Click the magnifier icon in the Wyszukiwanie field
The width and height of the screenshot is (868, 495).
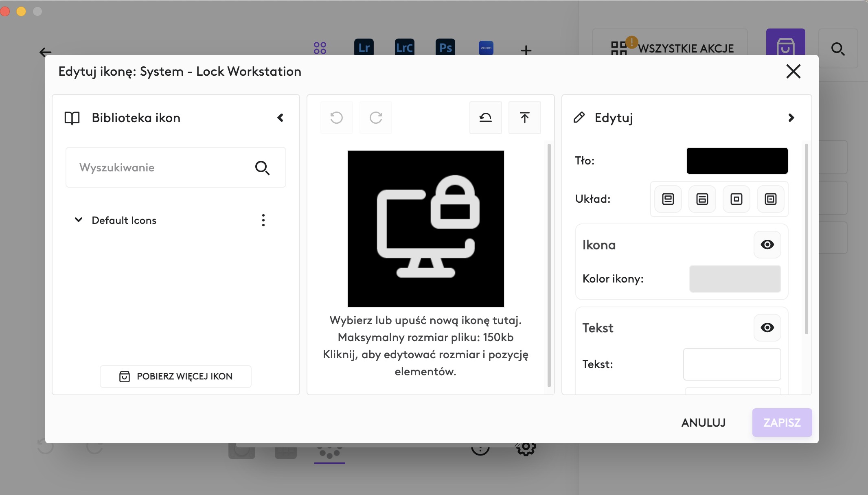pos(262,168)
